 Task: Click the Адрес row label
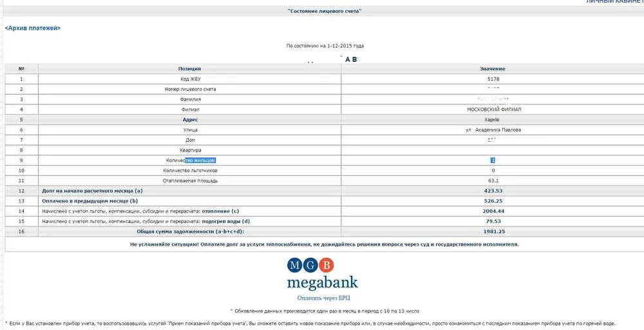point(190,120)
